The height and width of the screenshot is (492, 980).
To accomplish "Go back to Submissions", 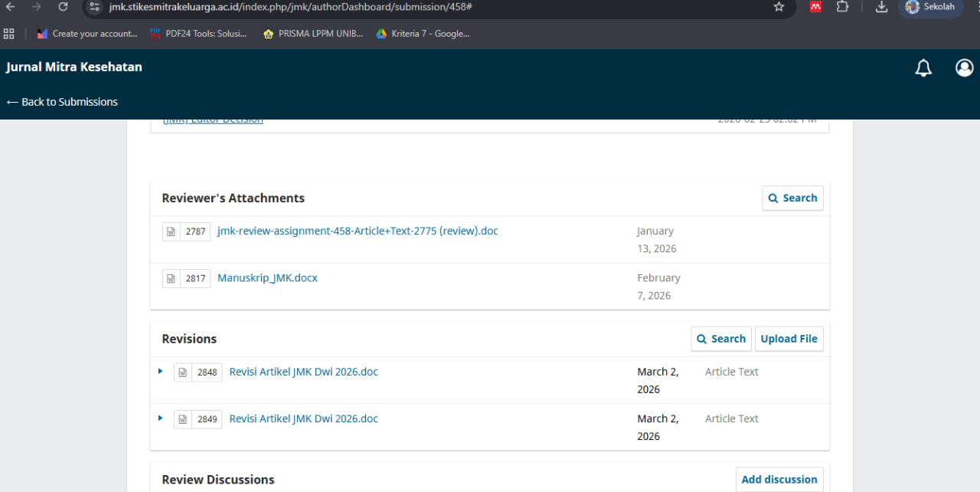I will [x=62, y=102].
